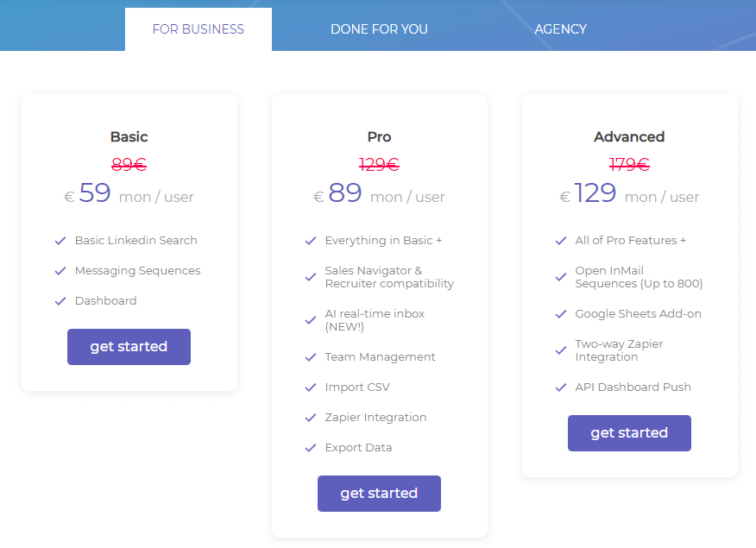Click checkmark next to Open InMail Sequences
Viewport: 756px width, 548px height.
[561, 277]
